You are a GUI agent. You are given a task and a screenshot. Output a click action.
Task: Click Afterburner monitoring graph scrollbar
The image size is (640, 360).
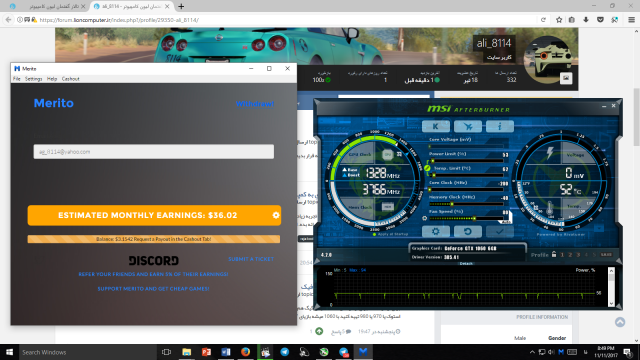point(611,287)
